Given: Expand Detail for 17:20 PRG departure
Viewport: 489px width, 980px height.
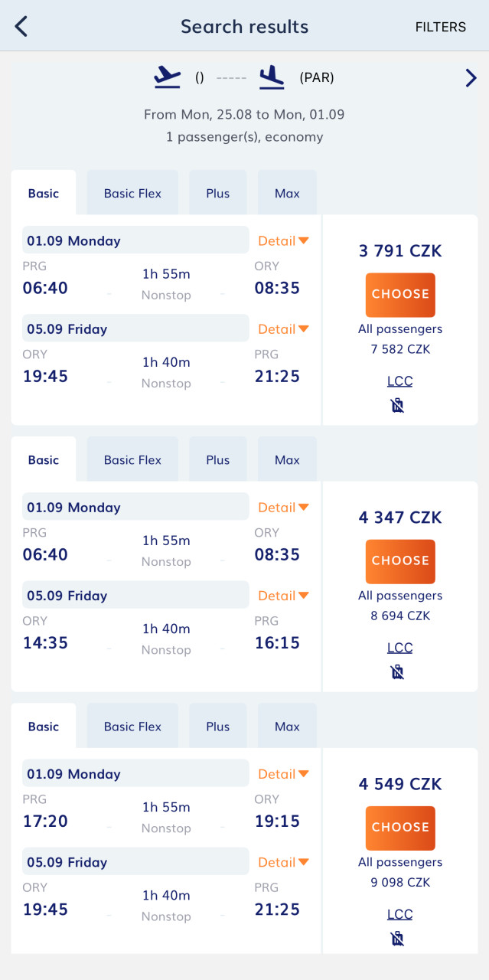Looking at the screenshot, I should point(283,774).
